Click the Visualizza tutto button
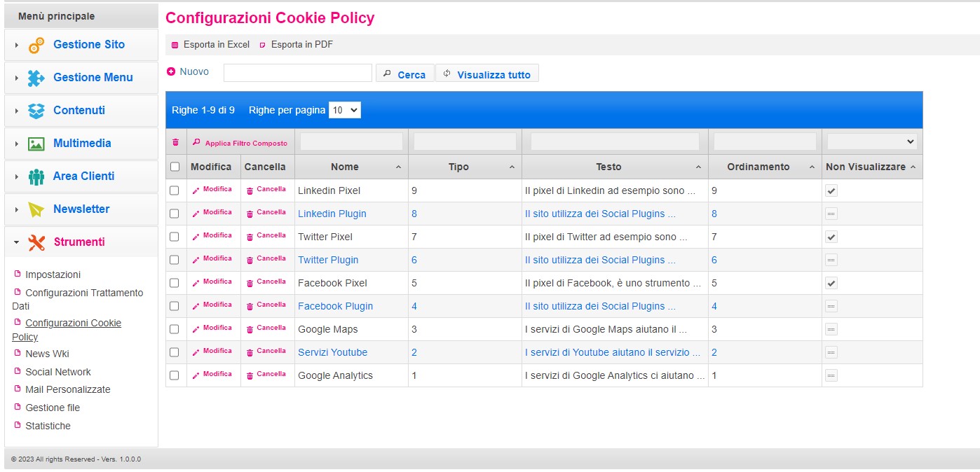980x472 pixels. (x=487, y=74)
